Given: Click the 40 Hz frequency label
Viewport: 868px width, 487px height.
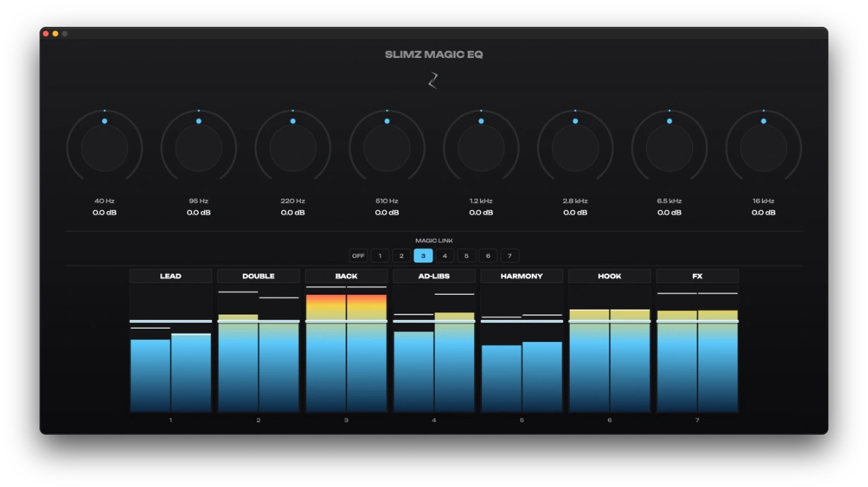Looking at the screenshot, I should [x=105, y=201].
